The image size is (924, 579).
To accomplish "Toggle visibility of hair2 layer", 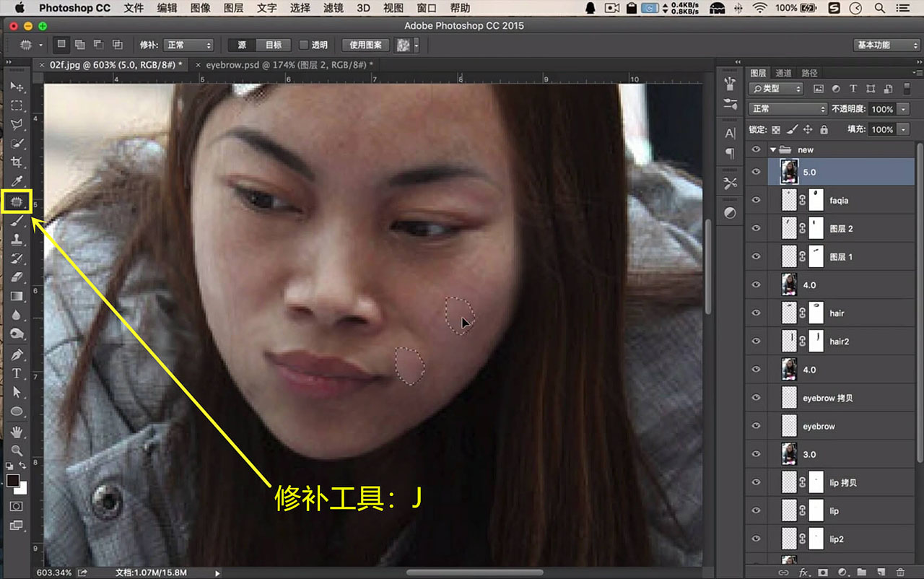I will [x=756, y=341].
